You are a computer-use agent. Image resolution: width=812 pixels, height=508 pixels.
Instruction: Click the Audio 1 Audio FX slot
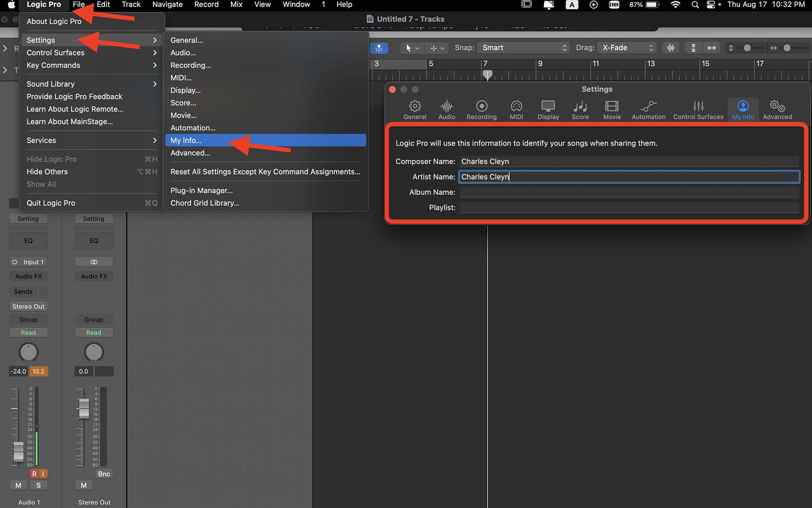[28, 276]
